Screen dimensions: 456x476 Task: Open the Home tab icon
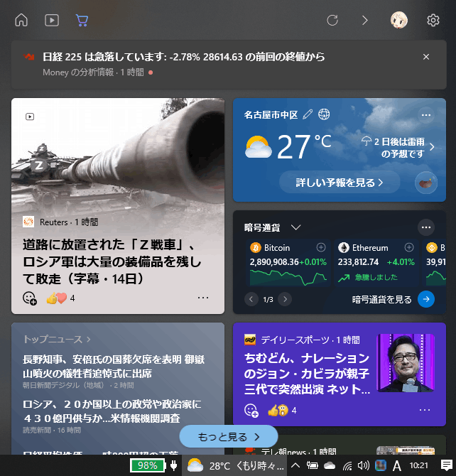click(x=21, y=21)
